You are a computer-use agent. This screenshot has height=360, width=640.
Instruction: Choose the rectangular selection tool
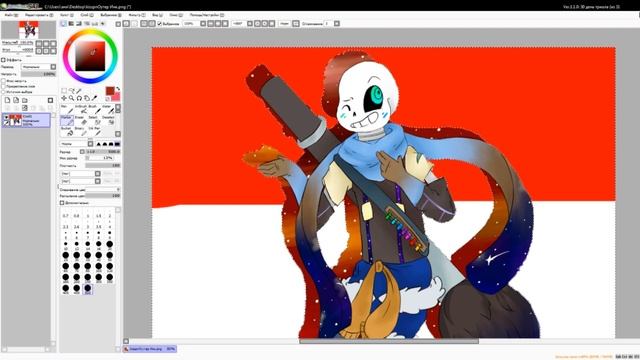tap(64, 91)
